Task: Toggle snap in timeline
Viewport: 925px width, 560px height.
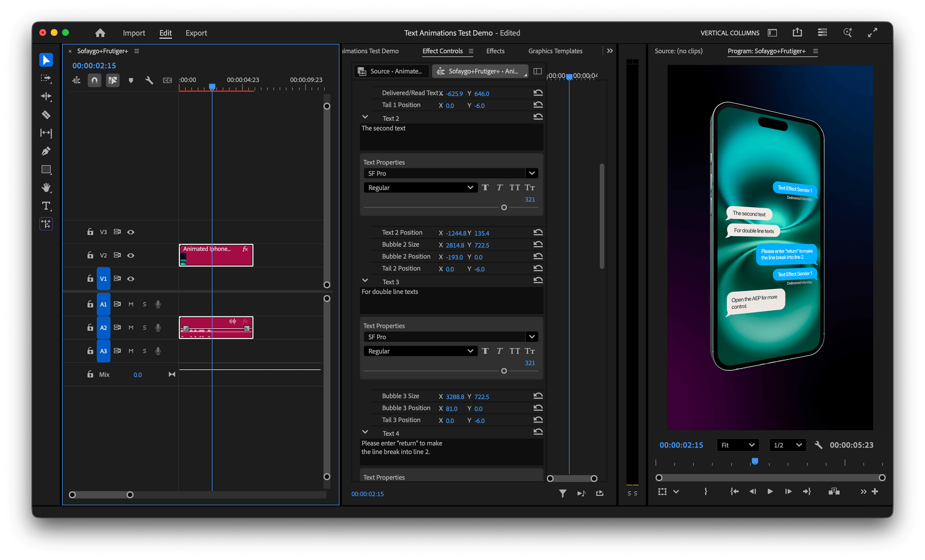Action: [x=95, y=80]
